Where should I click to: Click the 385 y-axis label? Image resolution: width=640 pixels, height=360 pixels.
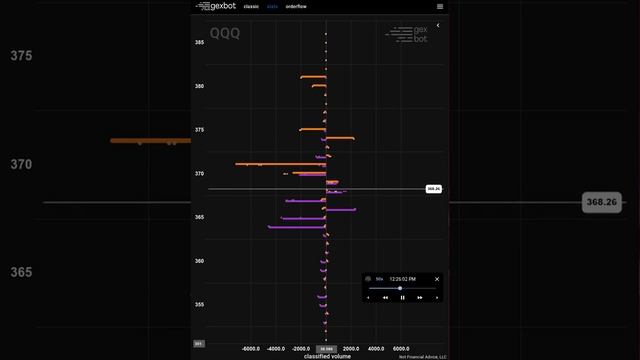199,42
